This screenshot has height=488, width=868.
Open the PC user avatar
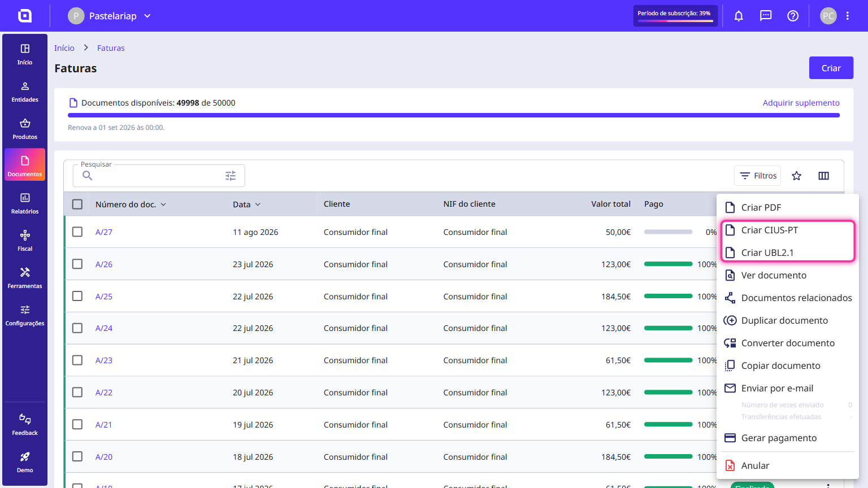pos(828,16)
